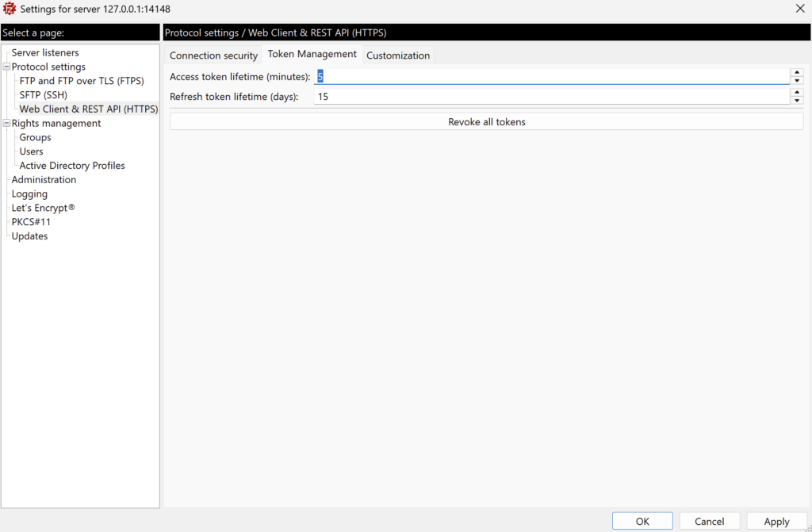Click the 'Access token lifetime (minutes):' label
Screen dimensions: 812x532
(x=239, y=77)
